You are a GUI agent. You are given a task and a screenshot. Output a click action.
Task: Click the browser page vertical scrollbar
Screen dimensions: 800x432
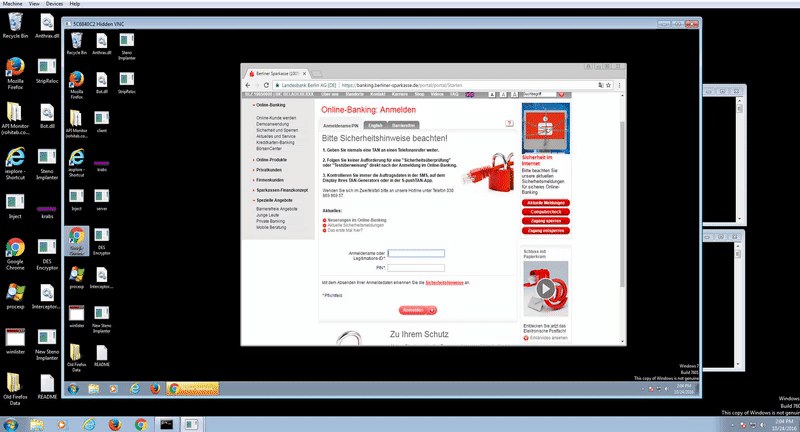[622, 204]
